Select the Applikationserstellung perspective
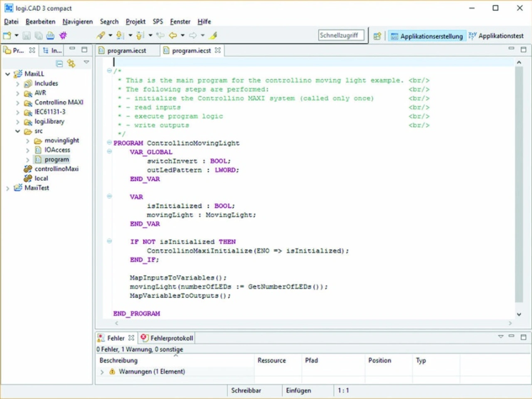 (x=427, y=36)
